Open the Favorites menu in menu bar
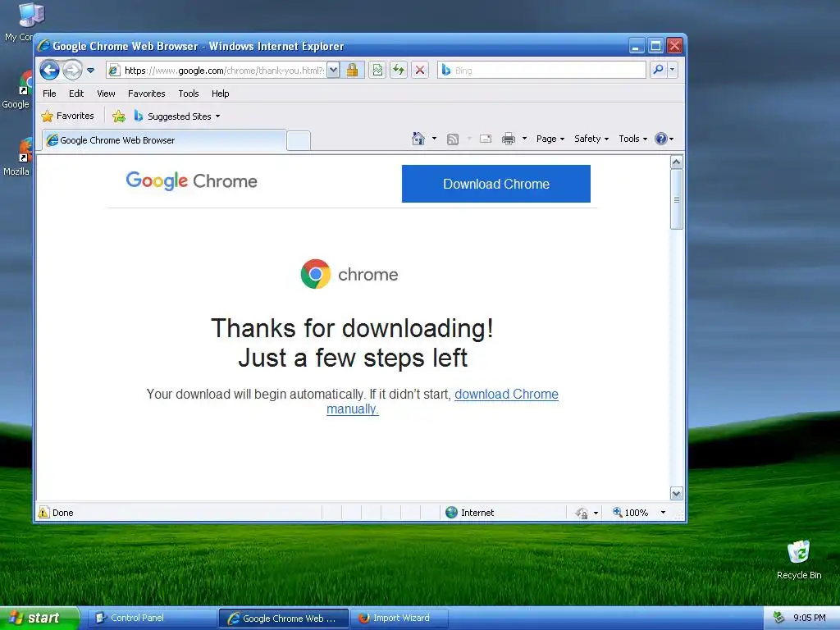Viewport: 840px width, 630px height. point(146,94)
